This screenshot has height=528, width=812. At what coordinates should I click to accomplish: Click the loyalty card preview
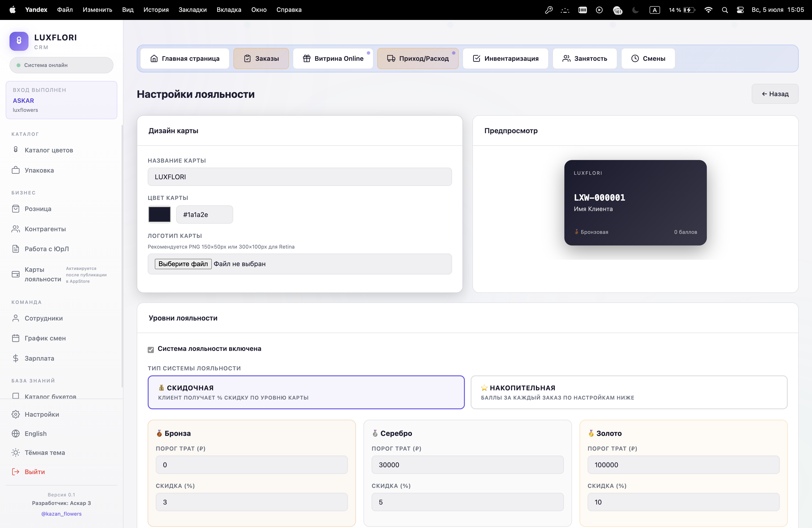[x=635, y=203]
